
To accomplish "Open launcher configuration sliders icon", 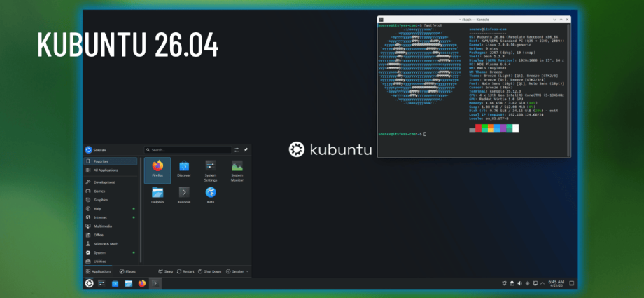I will click(x=237, y=150).
